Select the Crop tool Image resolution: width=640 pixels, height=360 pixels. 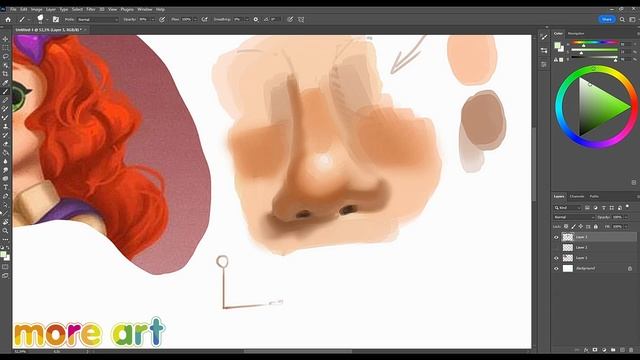[5, 74]
